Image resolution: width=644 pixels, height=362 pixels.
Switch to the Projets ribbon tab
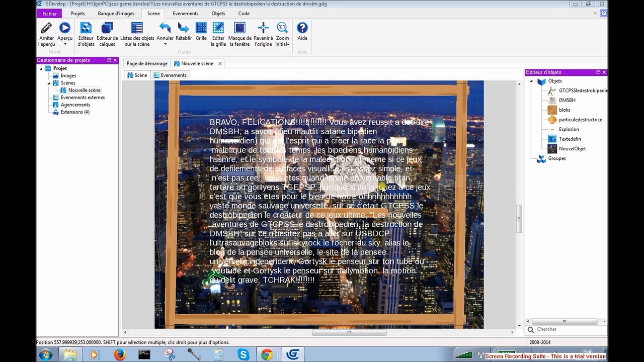77,14
